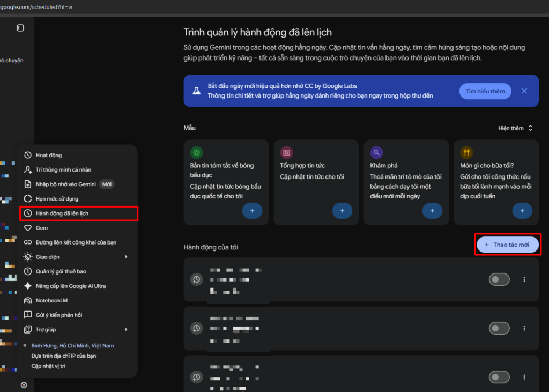
Task: Click the Gửi ý kiến phản hồi icon
Action: tap(28, 315)
